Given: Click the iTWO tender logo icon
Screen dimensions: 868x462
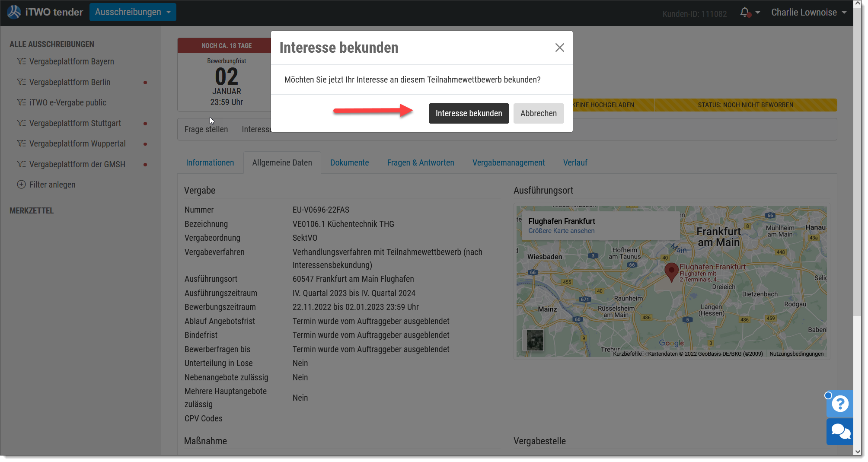Looking at the screenshot, I should tap(14, 12).
